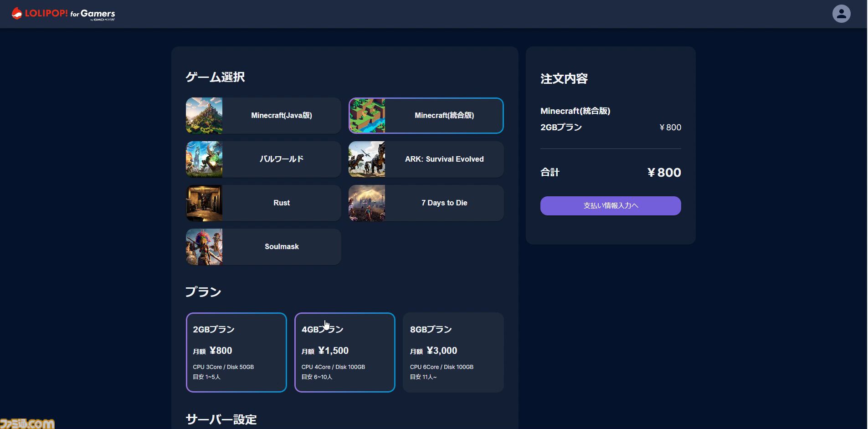Click the 合計 total label

click(550, 172)
